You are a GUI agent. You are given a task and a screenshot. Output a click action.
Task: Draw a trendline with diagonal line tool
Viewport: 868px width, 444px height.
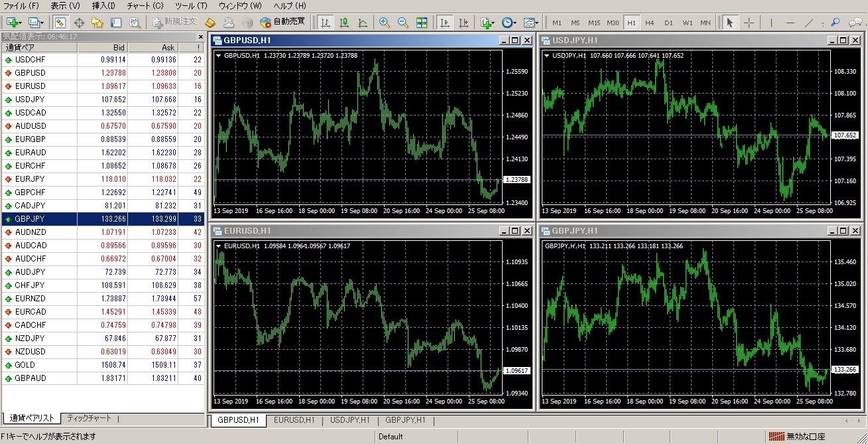pos(809,23)
